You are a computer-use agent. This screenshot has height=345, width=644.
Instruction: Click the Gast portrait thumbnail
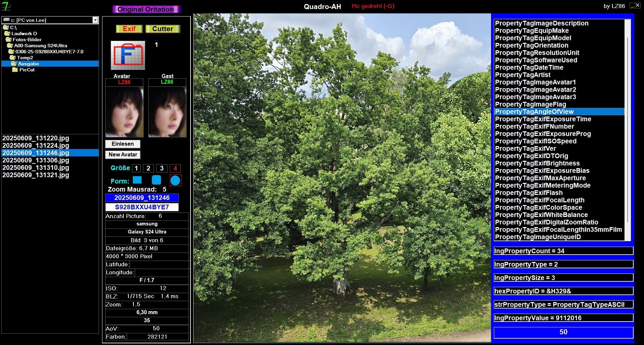[x=167, y=112]
